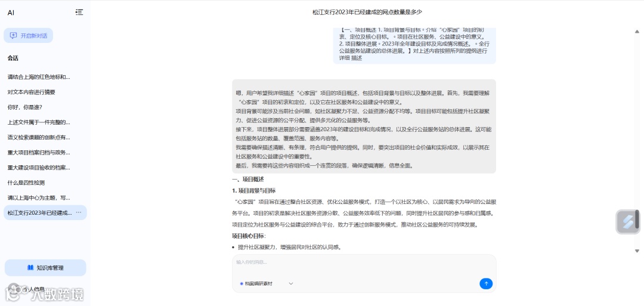
Task: Click the heading 1. 项目背景与目标
Action: pyautogui.click(x=254, y=191)
